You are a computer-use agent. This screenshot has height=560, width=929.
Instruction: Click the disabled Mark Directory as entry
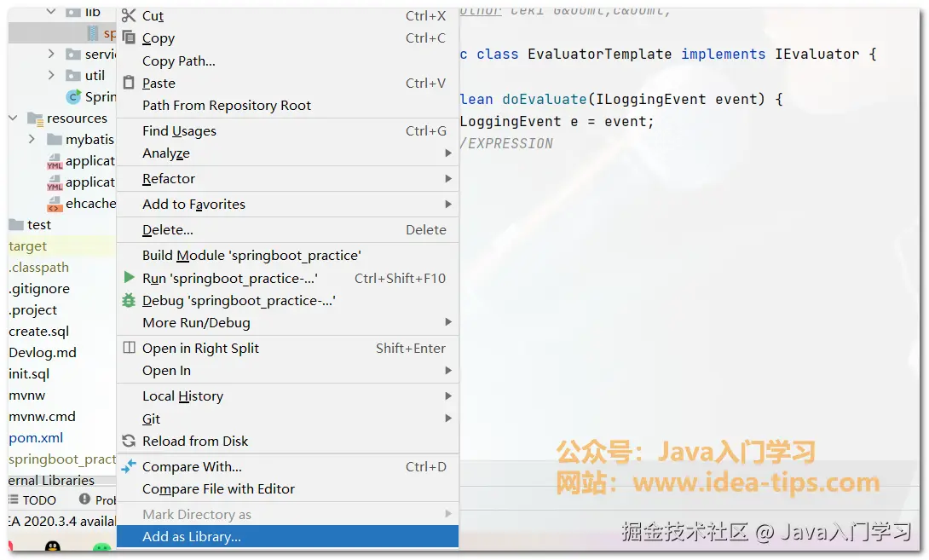(287, 514)
